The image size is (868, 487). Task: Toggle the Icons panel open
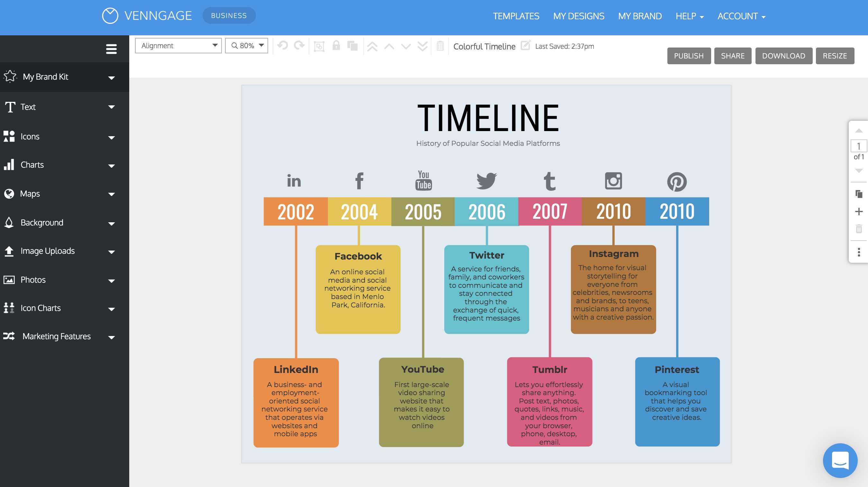(x=59, y=136)
